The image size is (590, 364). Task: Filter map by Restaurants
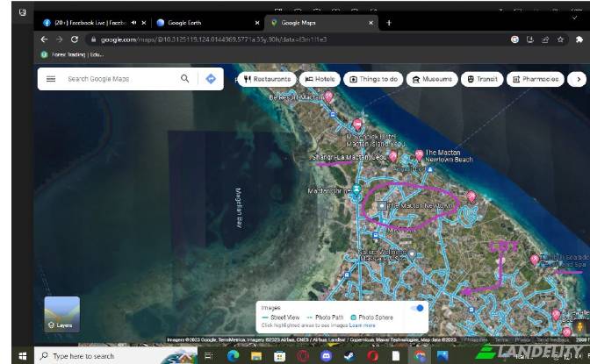(268, 79)
